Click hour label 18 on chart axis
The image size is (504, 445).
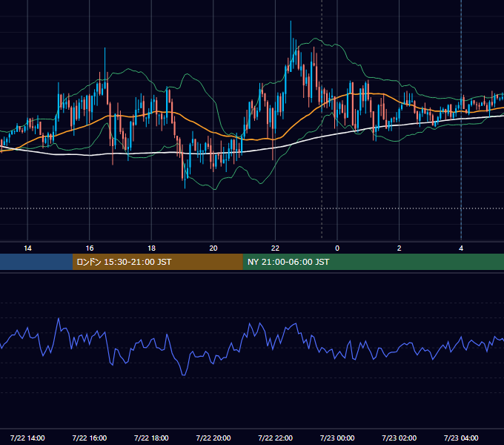pos(151,248)
